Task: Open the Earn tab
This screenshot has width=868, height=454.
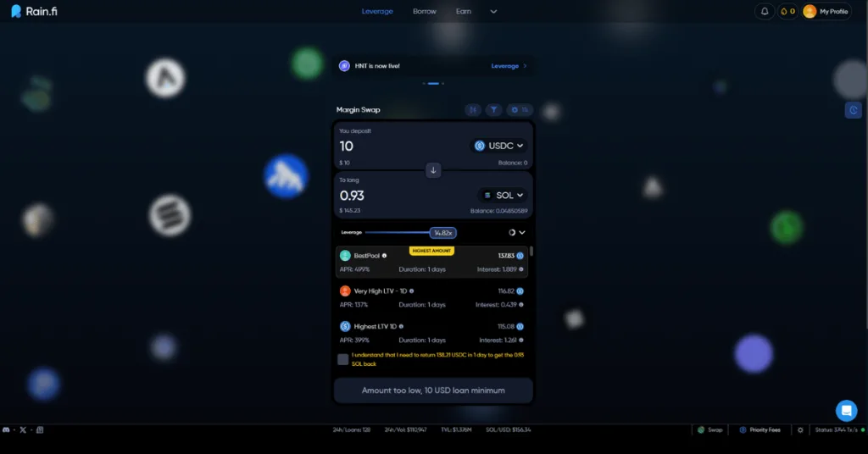Action: 464,11
